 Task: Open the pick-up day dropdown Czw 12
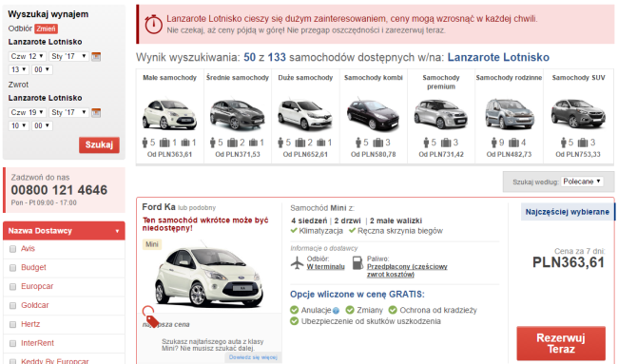pyautogui.click(x=28, y=56)
